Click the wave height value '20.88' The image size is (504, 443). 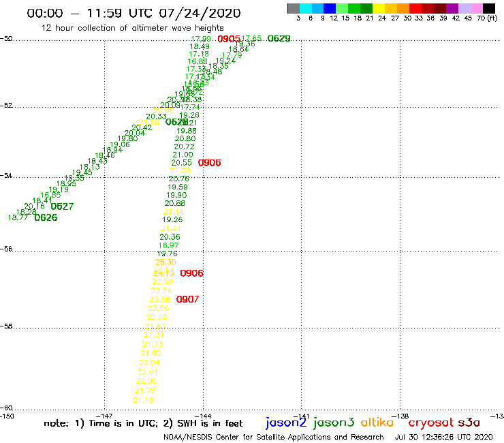coord(175,203)
